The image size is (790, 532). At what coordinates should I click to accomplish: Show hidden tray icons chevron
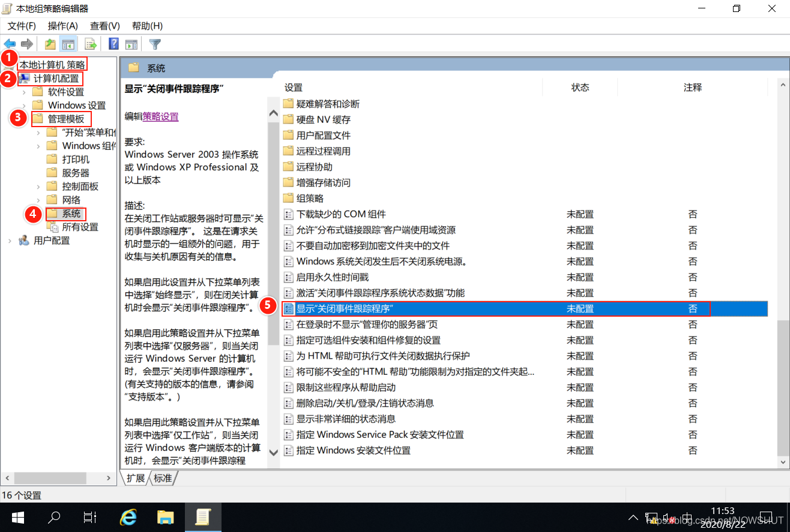pos(633,517)
